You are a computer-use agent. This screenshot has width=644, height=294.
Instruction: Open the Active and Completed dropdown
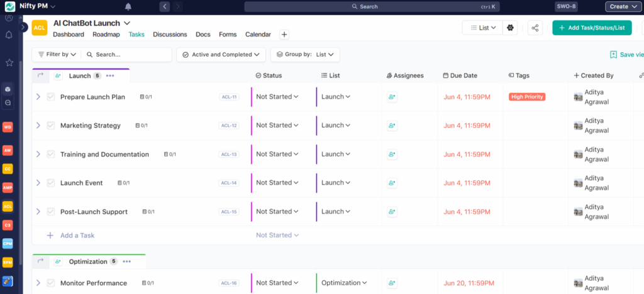pos(221,55)
